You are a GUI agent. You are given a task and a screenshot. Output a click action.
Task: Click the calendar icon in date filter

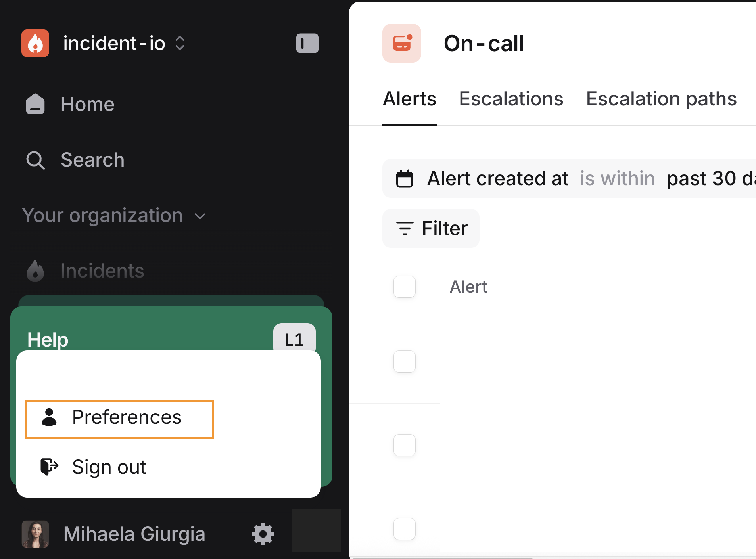point(405,178)
